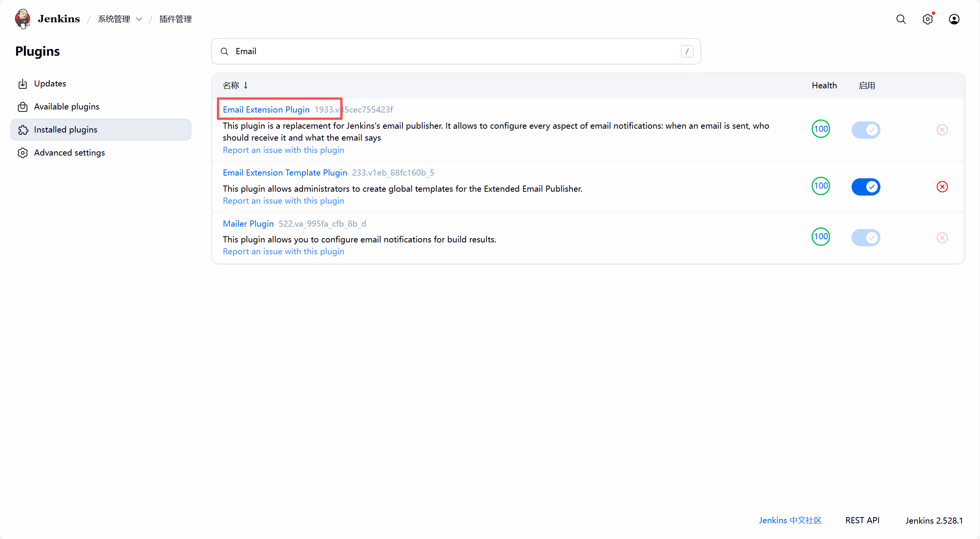Toggle the Email Extension Plugin enable switch
The width and height of the screenshot is (980, 539).
[x=865, y=130]
